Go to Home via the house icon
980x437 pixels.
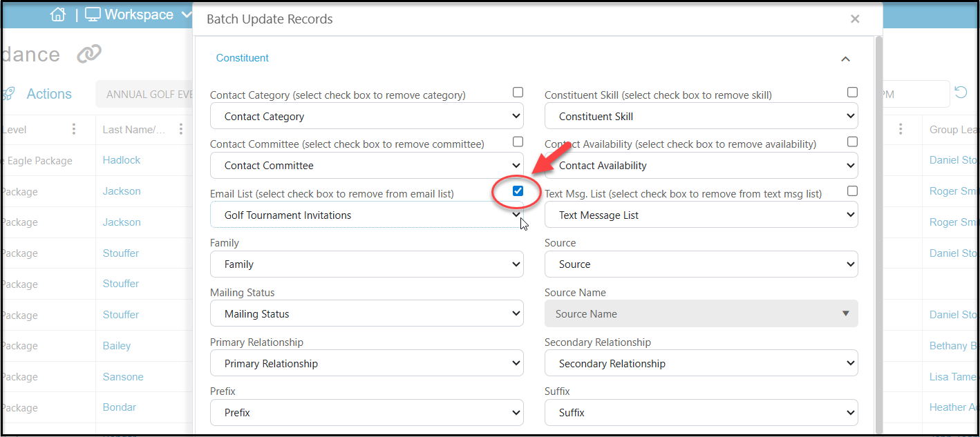tap(58, 14)
